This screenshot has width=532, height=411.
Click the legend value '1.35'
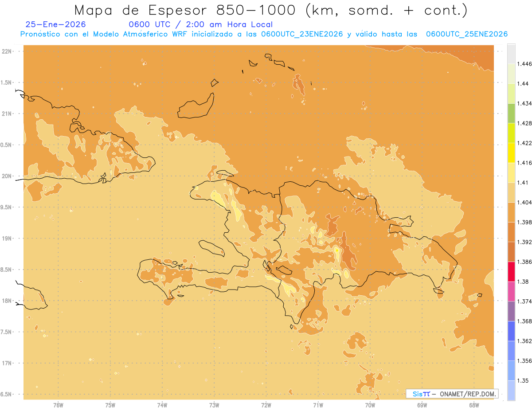(523, 381)
